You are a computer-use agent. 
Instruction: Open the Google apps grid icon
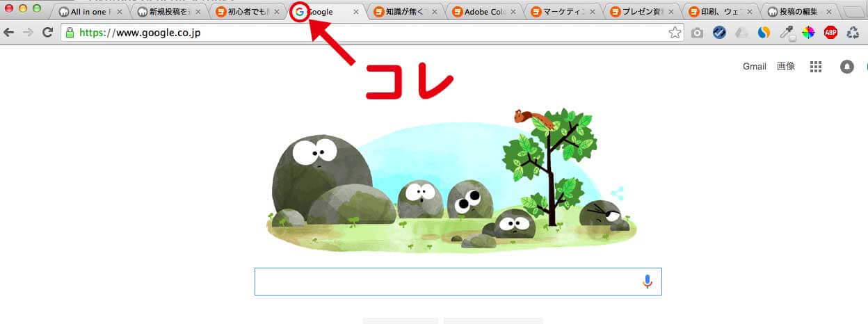pos(816,67)
